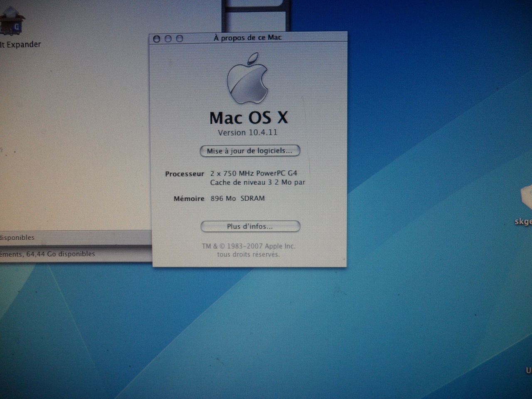Click the 2 x 750 MHz PowerPC G4 text
The width and height of the screenshot is (532, 399).
coord(254,173)
